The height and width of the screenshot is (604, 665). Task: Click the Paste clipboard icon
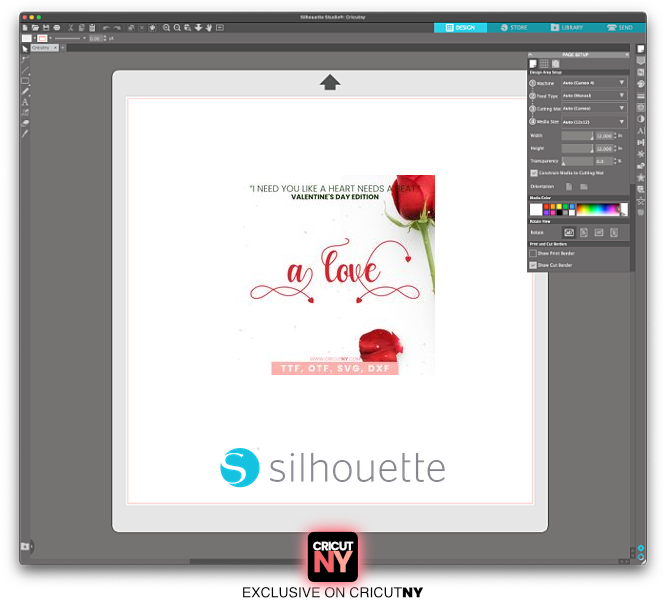[92, 28]
